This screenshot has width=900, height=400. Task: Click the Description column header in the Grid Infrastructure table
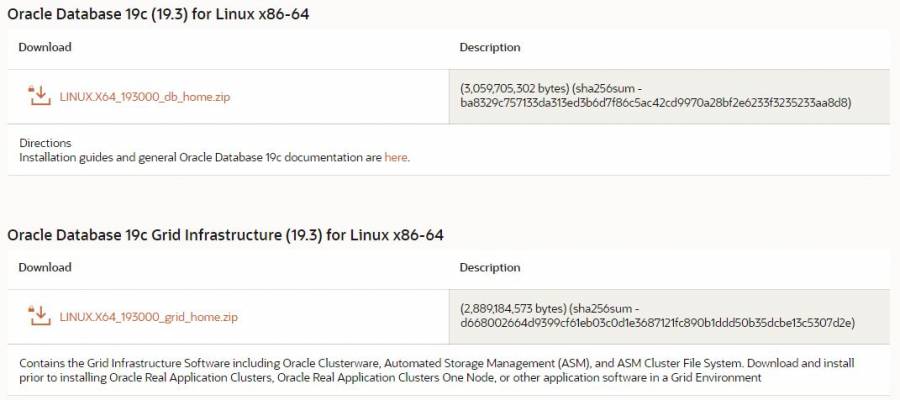click(490, 267)
